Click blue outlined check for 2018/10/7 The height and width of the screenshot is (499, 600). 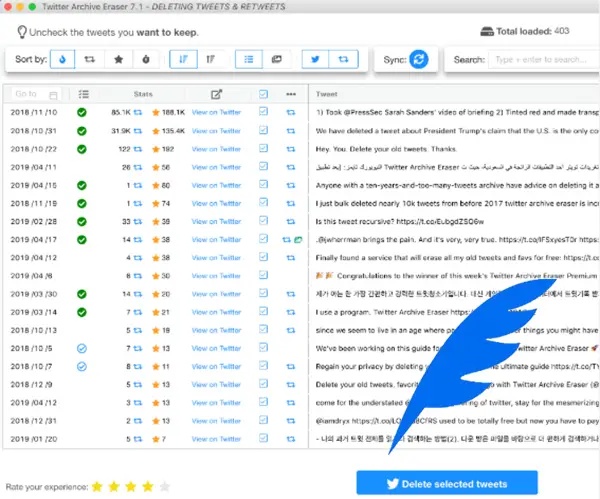(82, 367)
